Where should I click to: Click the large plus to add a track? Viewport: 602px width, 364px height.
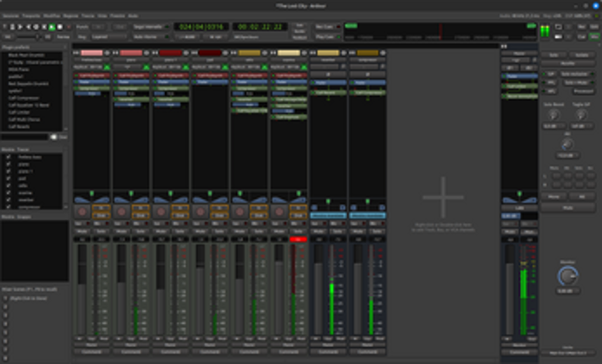point(443,200)
